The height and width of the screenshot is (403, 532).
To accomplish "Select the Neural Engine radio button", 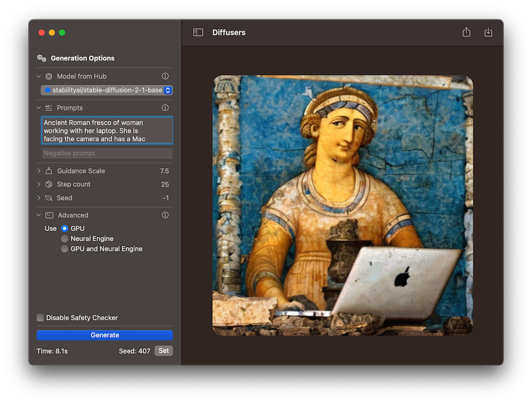I will click(64, 238).
